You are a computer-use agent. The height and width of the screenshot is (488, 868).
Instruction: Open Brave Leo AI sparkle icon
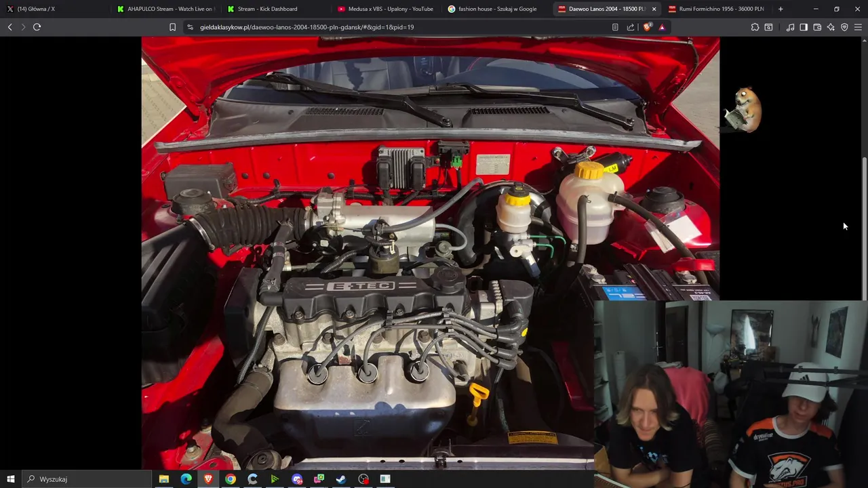[831, 27]
